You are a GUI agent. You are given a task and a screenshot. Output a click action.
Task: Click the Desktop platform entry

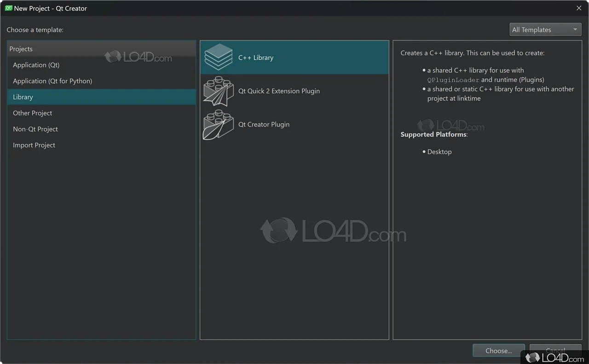[x=439, y=152]
